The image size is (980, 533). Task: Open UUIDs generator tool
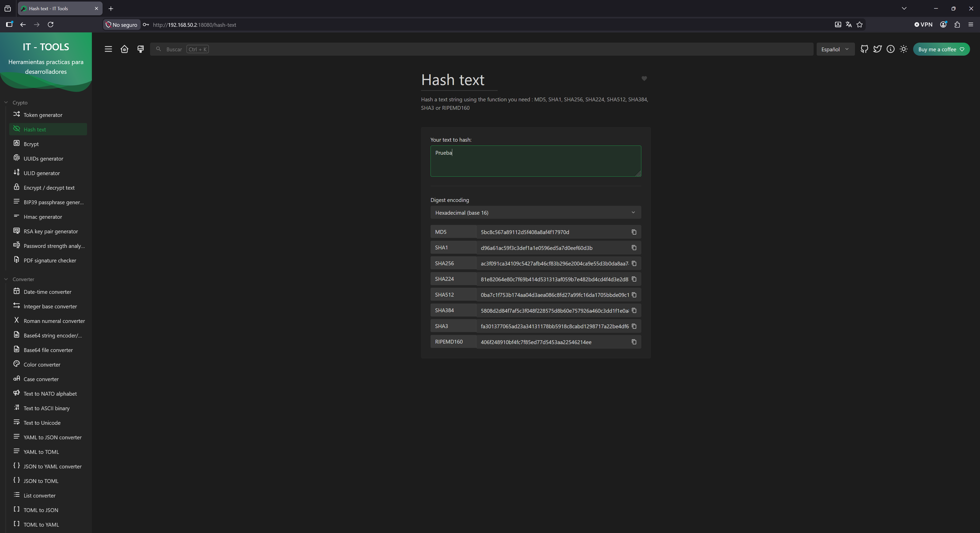click(48, 158)
